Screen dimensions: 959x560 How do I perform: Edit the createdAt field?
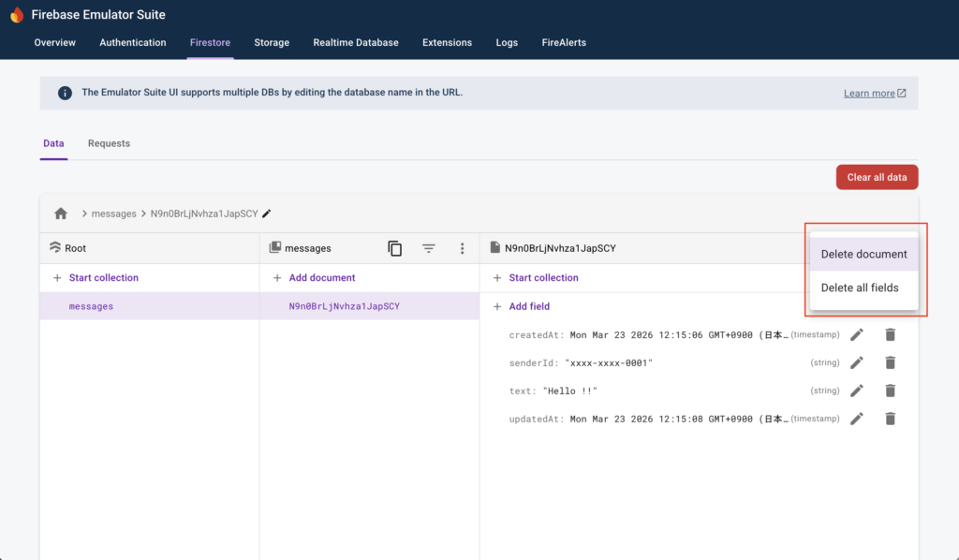pos(856,334)
